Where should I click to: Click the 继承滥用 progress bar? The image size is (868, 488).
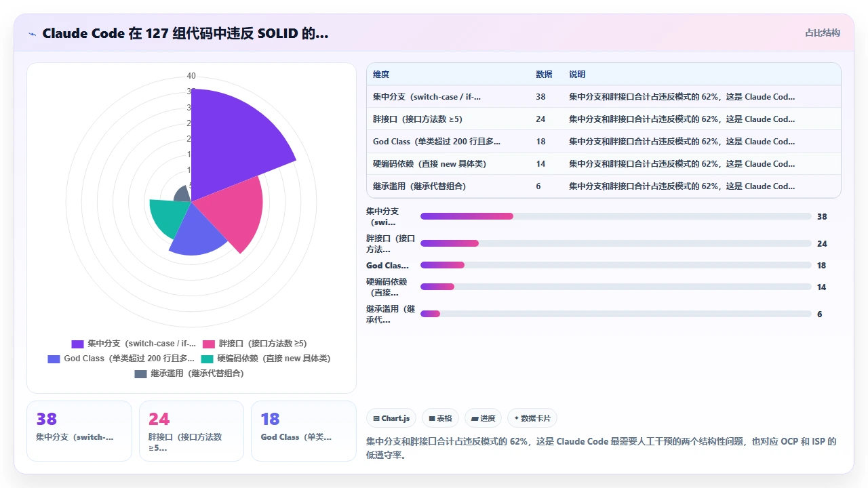tap(616, 314)
